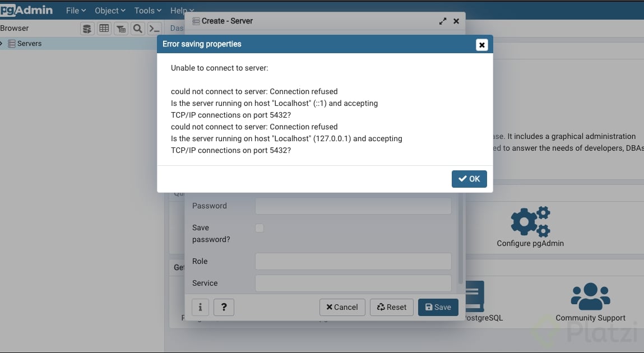Screen dimensions: 644x353
Task: Open the File menu
Action: (x=76, y=11)
